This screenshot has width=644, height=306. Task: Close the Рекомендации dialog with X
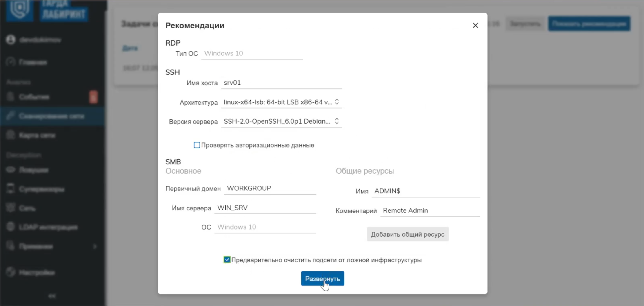[x=475, y=25]
